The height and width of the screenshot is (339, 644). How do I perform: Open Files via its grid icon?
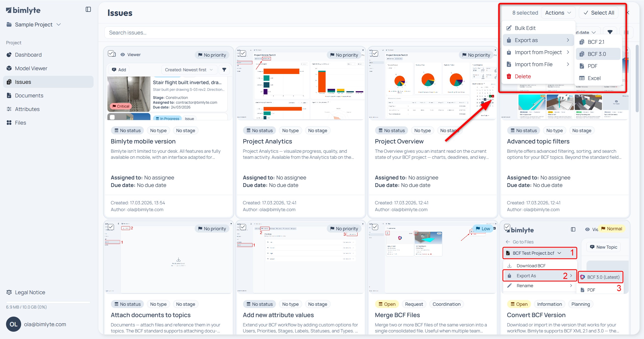point(9,123)
